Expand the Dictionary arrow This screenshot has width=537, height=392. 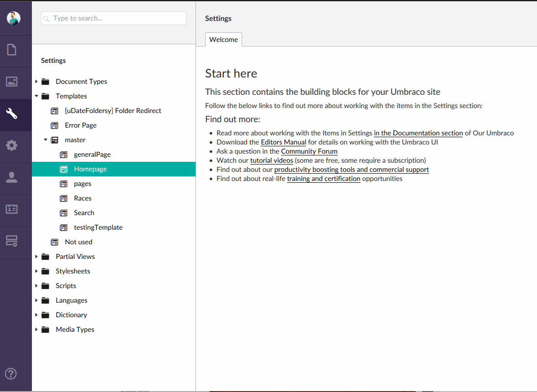pos(36,315)
